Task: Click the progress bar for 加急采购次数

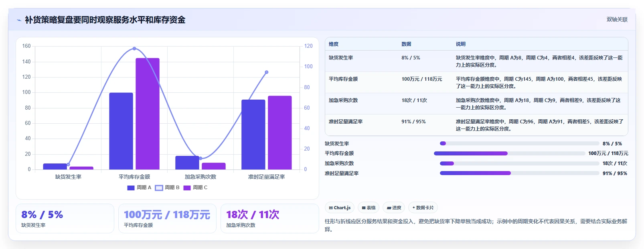Action: coord(519,163)
